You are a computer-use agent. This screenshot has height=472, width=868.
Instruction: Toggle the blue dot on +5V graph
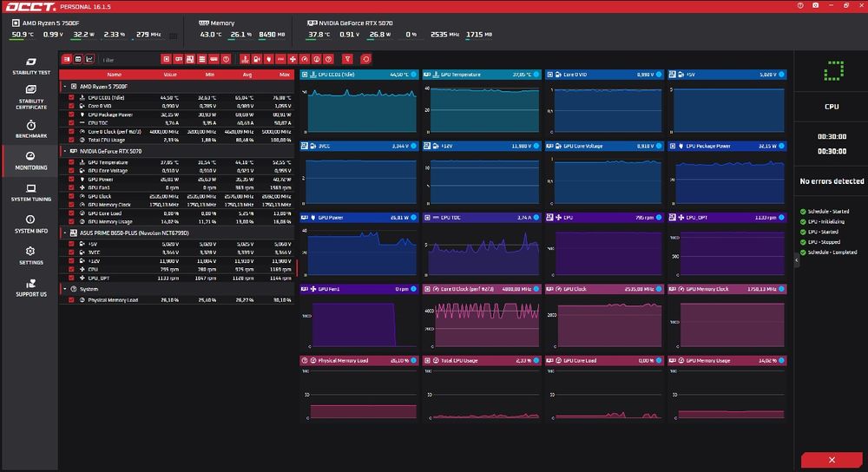pyautogui.click(x=782, y=75)
